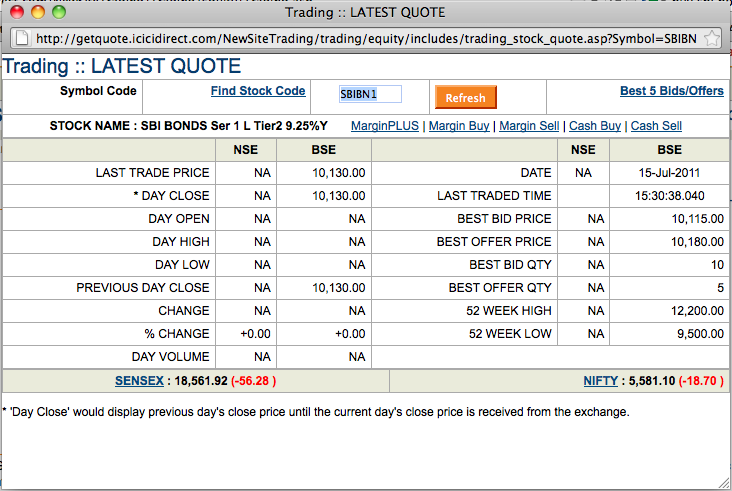Screen dimensions: 732x491
Task: Select the Cash Sell link
Action: click(x=656, y=126)
